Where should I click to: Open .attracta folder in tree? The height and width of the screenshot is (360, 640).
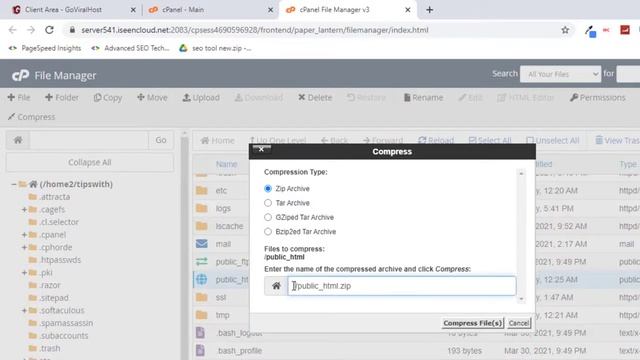coord(55,197)
